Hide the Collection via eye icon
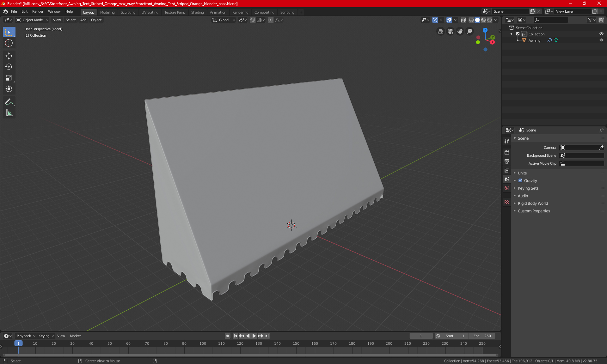 point(601,34)
